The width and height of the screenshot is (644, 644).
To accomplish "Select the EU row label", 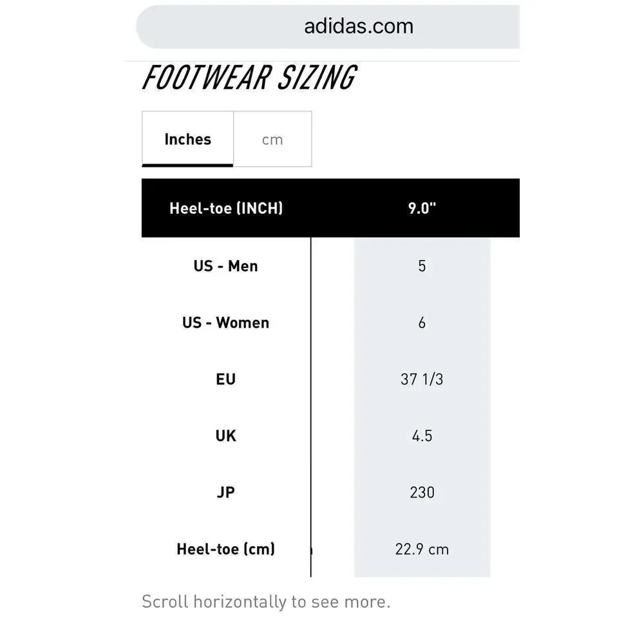I will [226, 379].
